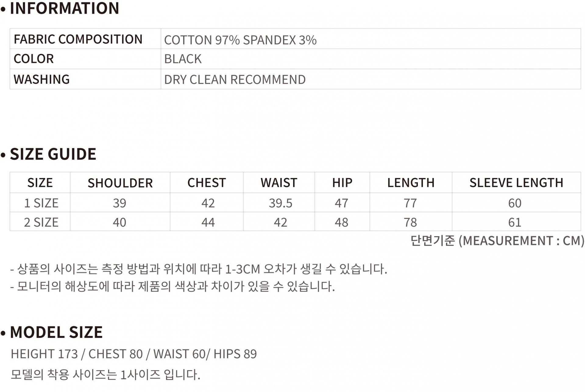Select the 1 SIZE row label

click(x=41, y=203)
